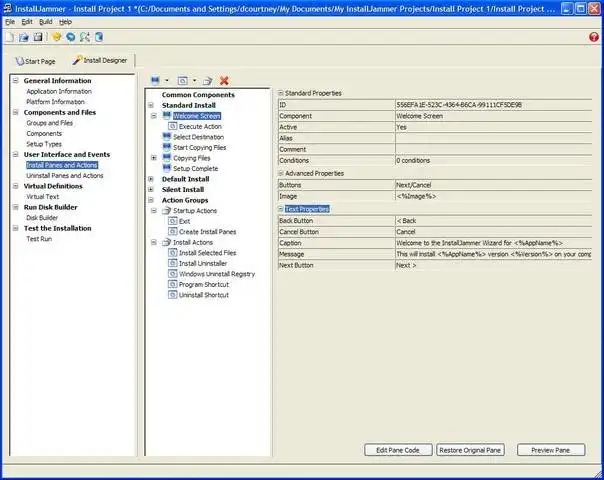Open the Edit menu
The image size is (604, 480).
click(x=27, y=22)
